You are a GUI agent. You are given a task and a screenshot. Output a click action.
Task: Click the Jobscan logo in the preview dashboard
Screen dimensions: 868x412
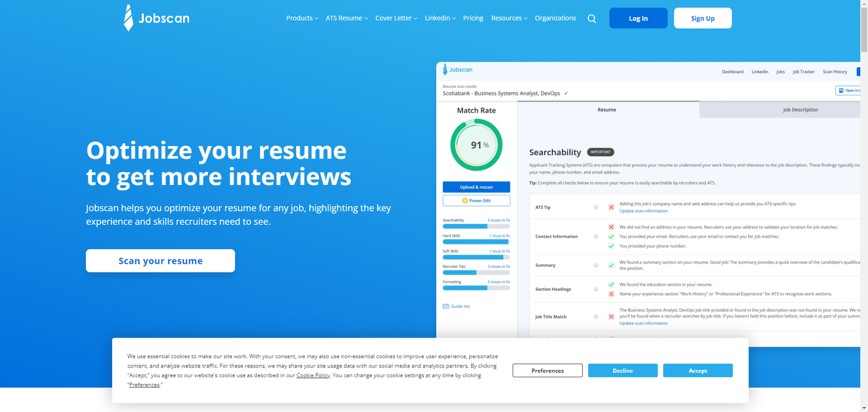[x=457, y=69]
